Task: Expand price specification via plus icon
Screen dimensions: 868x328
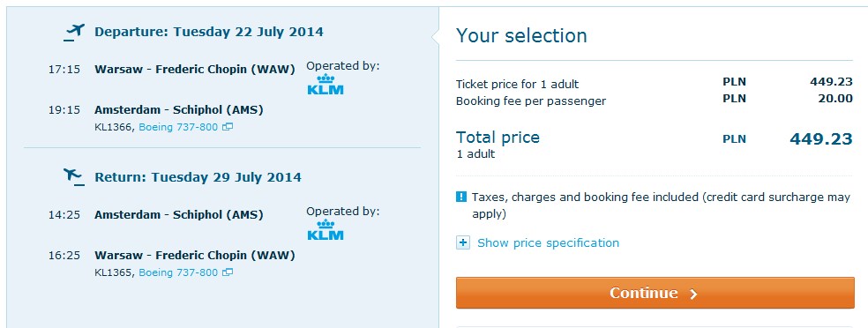Action: tap(463, 242)
